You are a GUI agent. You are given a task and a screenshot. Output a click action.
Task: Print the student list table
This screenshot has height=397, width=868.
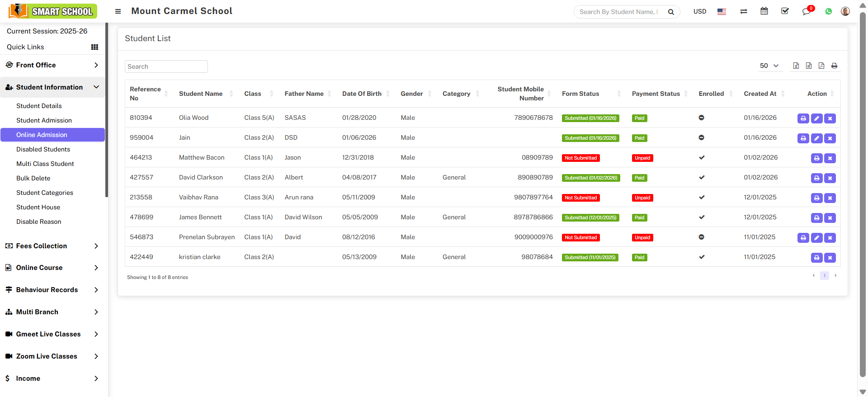834,66
